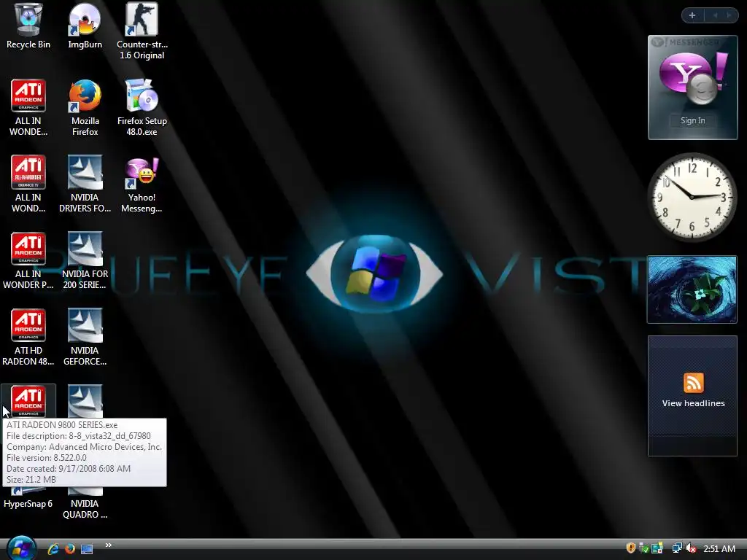
Task: Select the ALL IN WONDER P... icon
Action: 28,249
